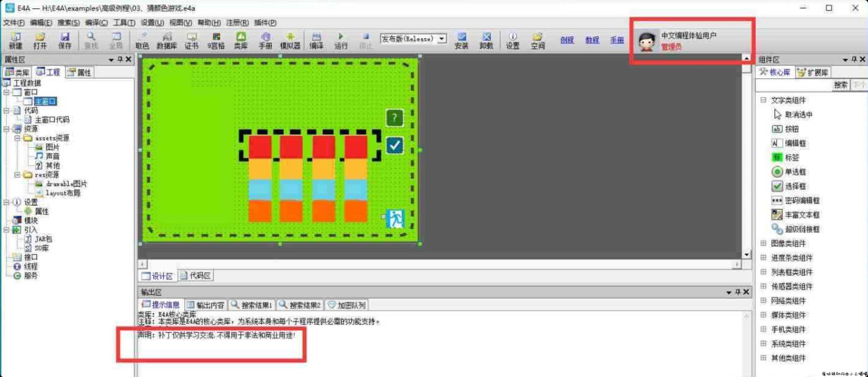The width and height of the screenshot is (868, 377).
Task: Launch the 模拟器 emulator icon
Action: (290, 40)
